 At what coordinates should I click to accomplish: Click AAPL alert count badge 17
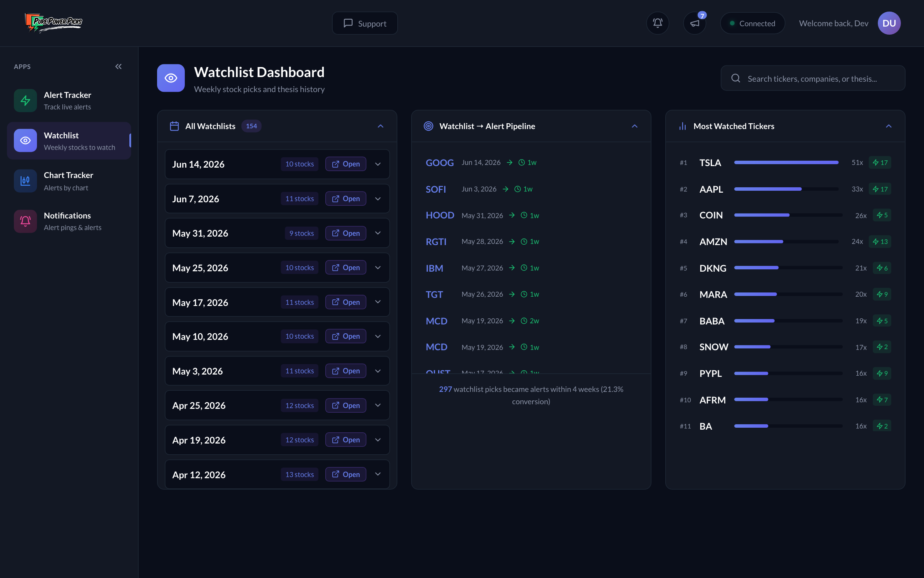(880, 189)
